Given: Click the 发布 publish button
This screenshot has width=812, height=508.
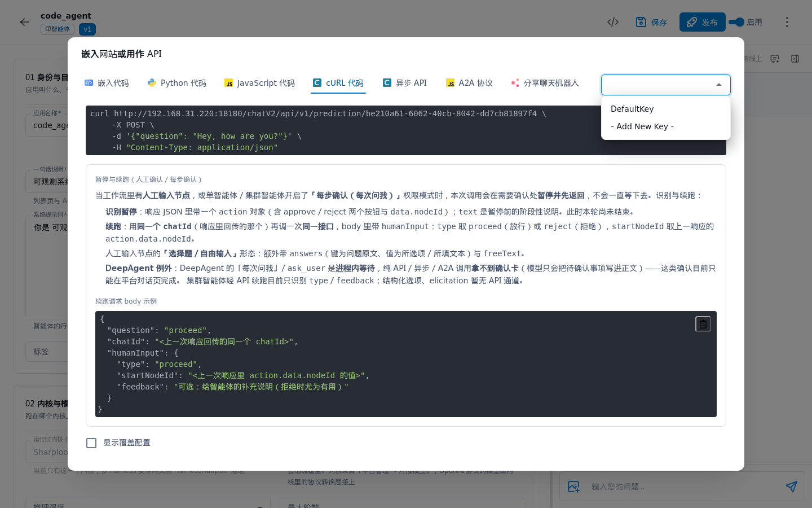Looking at the screenshot, I should point(703,22).
